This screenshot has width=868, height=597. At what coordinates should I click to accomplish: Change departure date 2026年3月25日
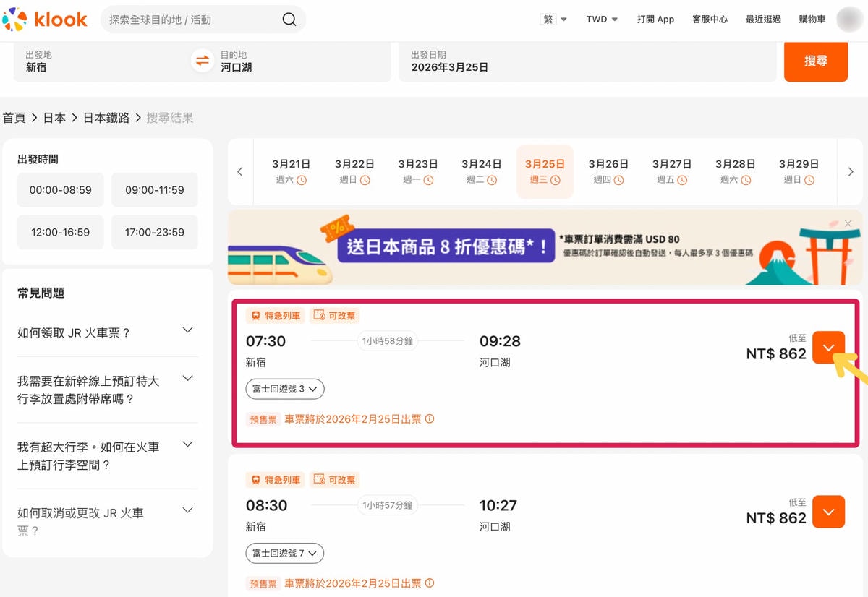pyautogui.click(x=587, y=61)
